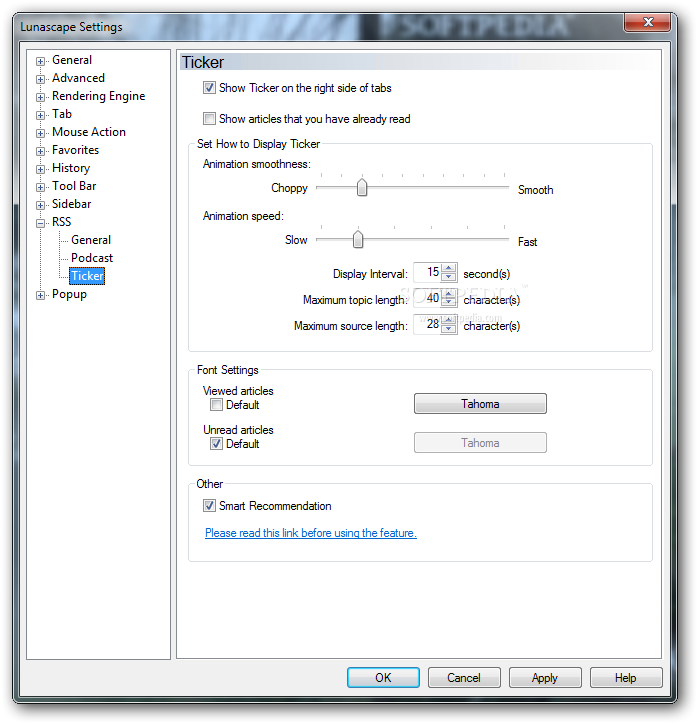
Task: Expand the Advanced tree node
Action: tap(41, 79)
